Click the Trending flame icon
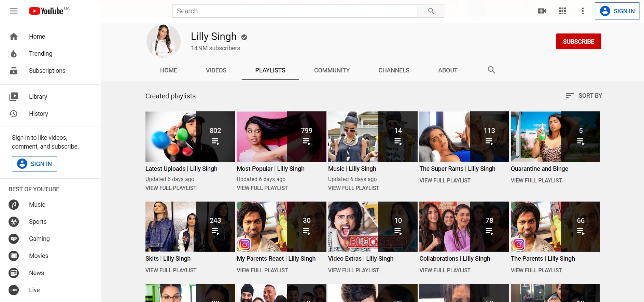The width and height of the screenshot is (644, 302). pyautogui.click(x=14, y=54)
